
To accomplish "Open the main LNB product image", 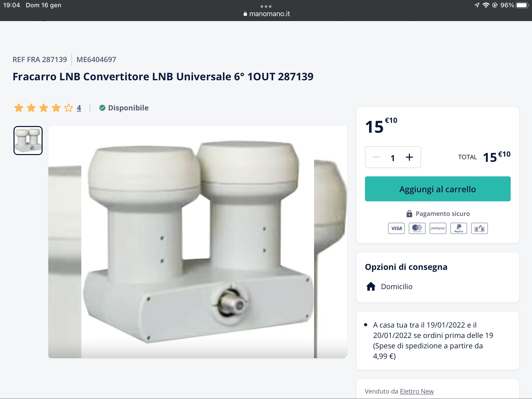I will tap(198, 242).
